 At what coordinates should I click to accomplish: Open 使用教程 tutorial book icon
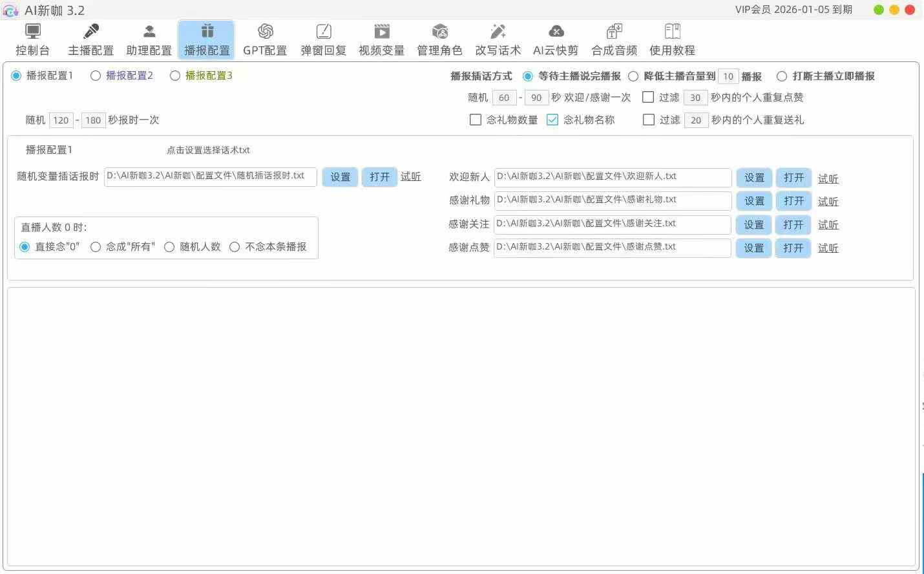pos(672,32)
